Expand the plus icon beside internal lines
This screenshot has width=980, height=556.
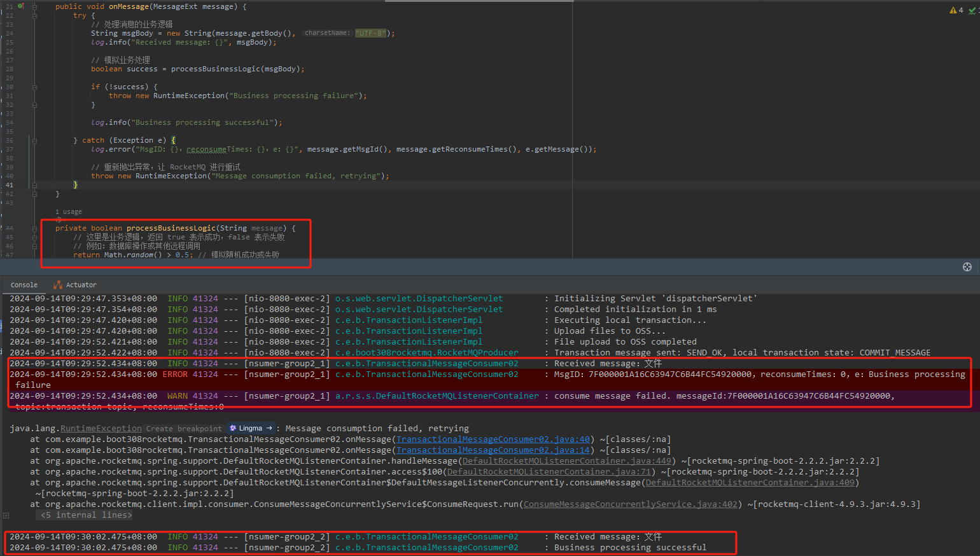coord(6,515)
